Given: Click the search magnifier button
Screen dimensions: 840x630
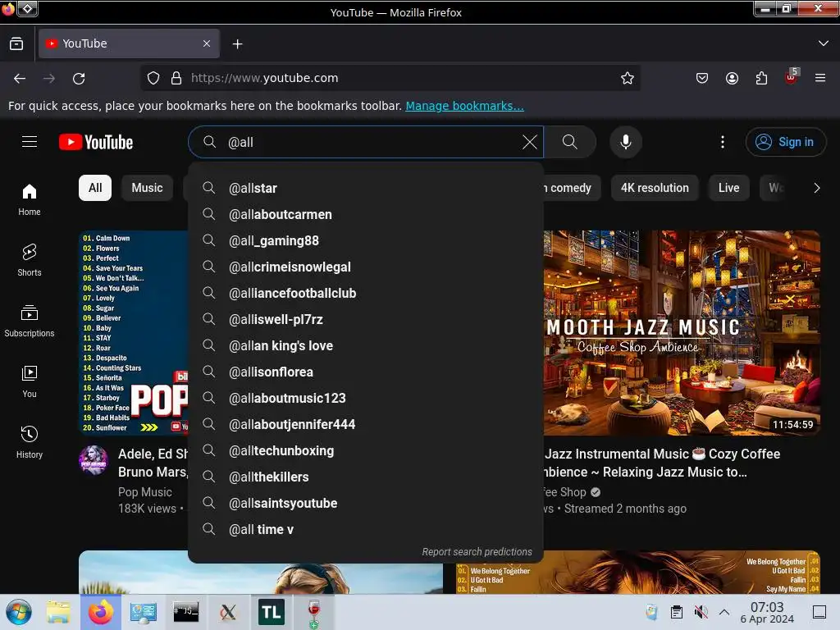Looking at the screenshot, I should click(570, 142).
